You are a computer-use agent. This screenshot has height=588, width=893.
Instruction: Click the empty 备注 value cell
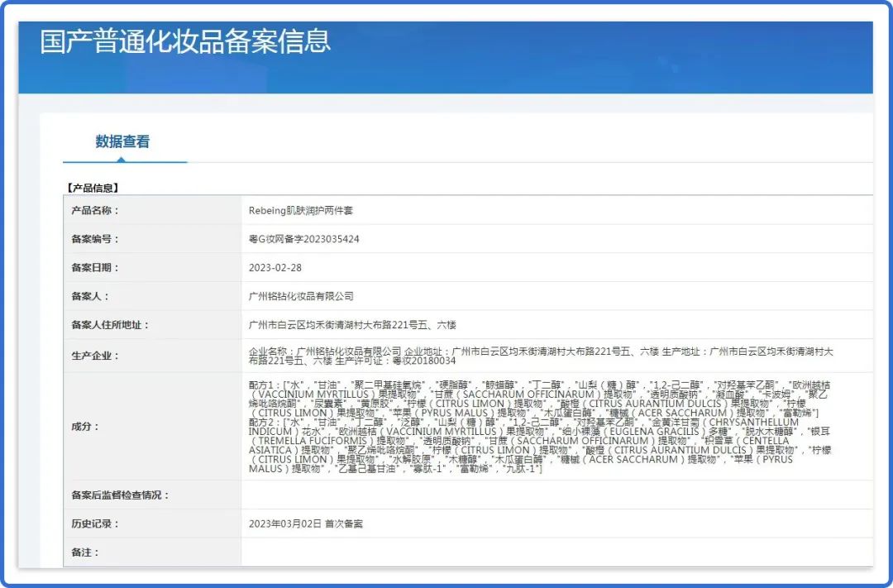click(554, 552)
